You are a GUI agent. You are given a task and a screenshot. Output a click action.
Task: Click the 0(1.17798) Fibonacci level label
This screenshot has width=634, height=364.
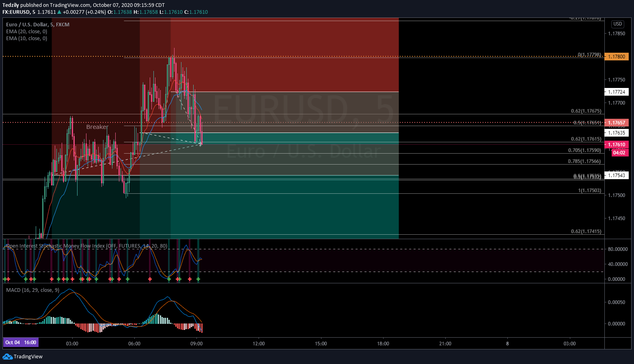[x=589, y=55]
